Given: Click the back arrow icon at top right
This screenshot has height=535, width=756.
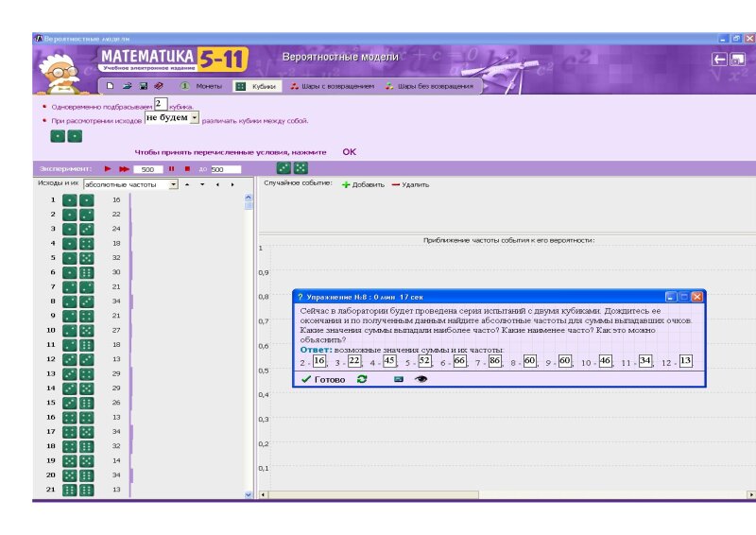Looking at the screenshot, I should [719, 59].
